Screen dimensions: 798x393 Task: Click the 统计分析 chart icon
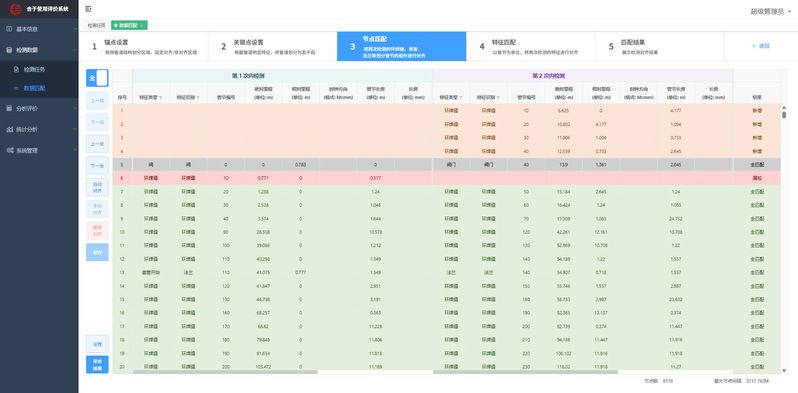pos(9,129)
